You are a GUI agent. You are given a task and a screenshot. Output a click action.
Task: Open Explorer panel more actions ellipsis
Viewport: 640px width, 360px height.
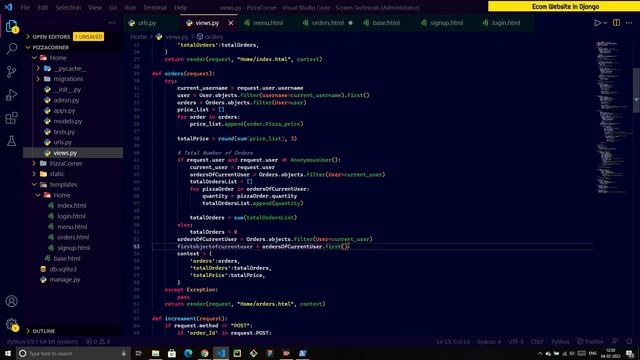(112, 23)
